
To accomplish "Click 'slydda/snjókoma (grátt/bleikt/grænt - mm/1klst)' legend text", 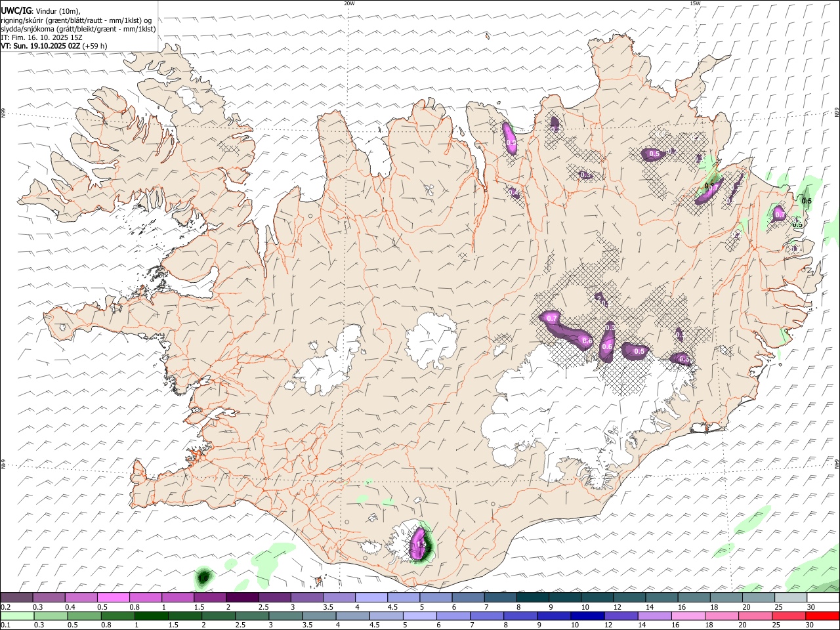I will pos(78,29).
